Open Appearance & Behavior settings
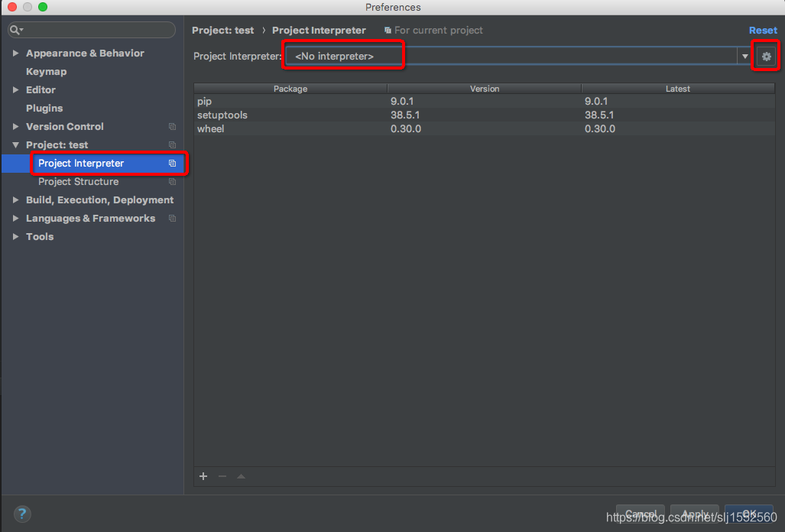 click(85, 53)
